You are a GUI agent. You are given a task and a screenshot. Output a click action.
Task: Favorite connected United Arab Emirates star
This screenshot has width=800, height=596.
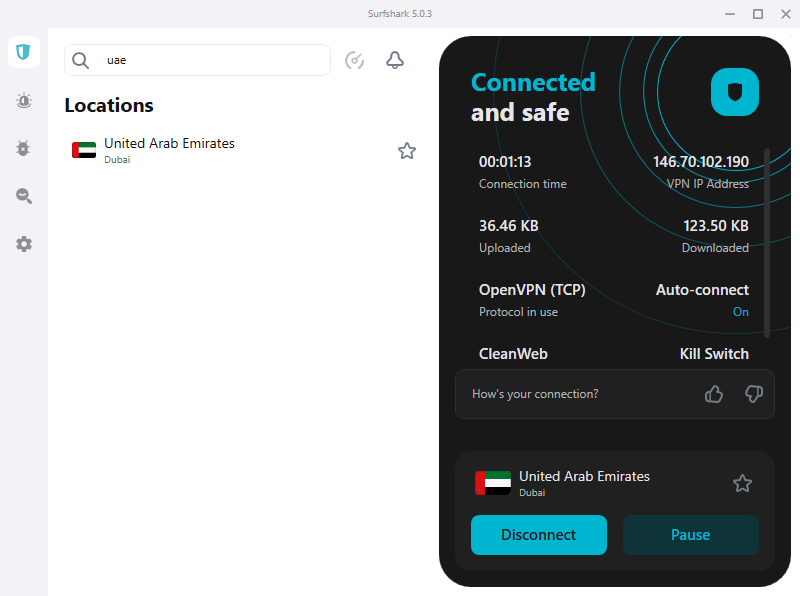pyautogui.click(x=742, y=483)
